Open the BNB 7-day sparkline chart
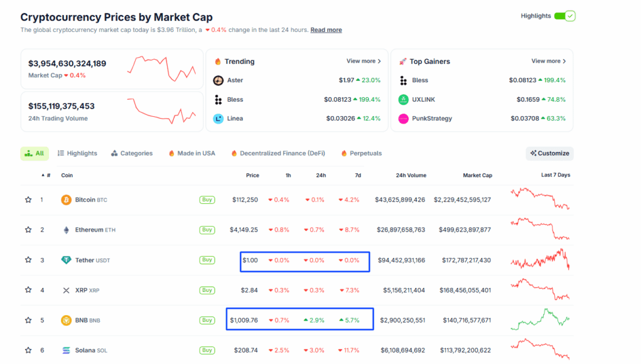Screen dimensions: 641x364 [540, 319]
